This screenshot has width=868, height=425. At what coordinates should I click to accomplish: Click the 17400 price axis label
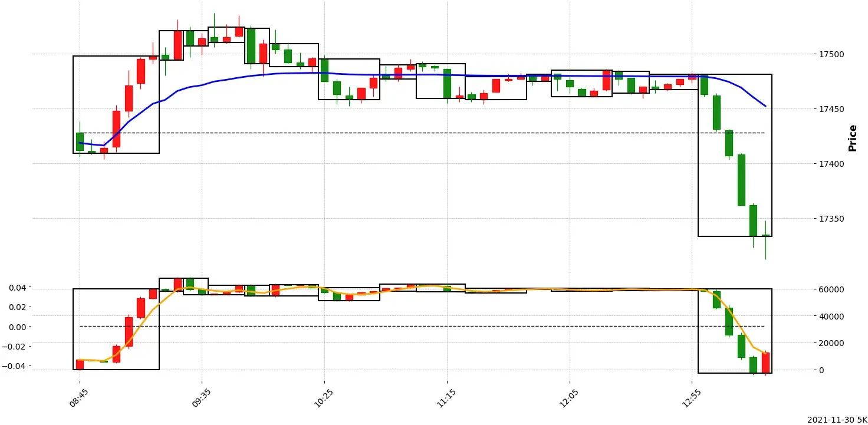(x=831, y=164)
